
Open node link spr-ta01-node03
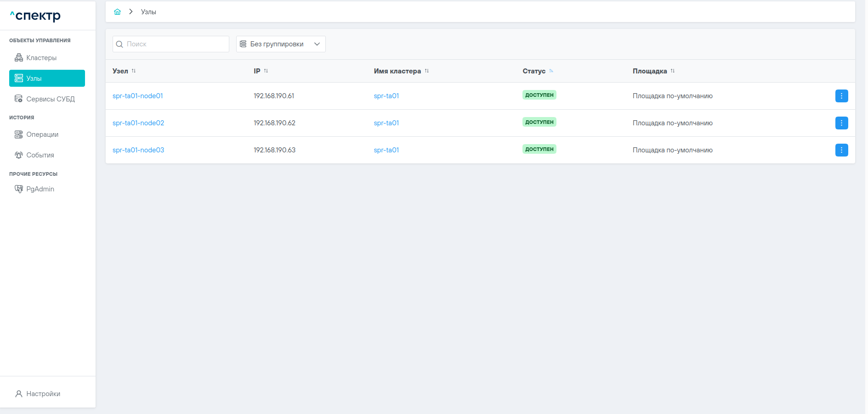coord(138,150)
